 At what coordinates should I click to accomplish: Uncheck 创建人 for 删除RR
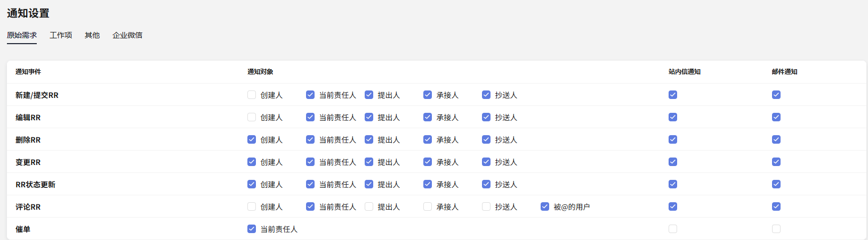click(252, 139)
